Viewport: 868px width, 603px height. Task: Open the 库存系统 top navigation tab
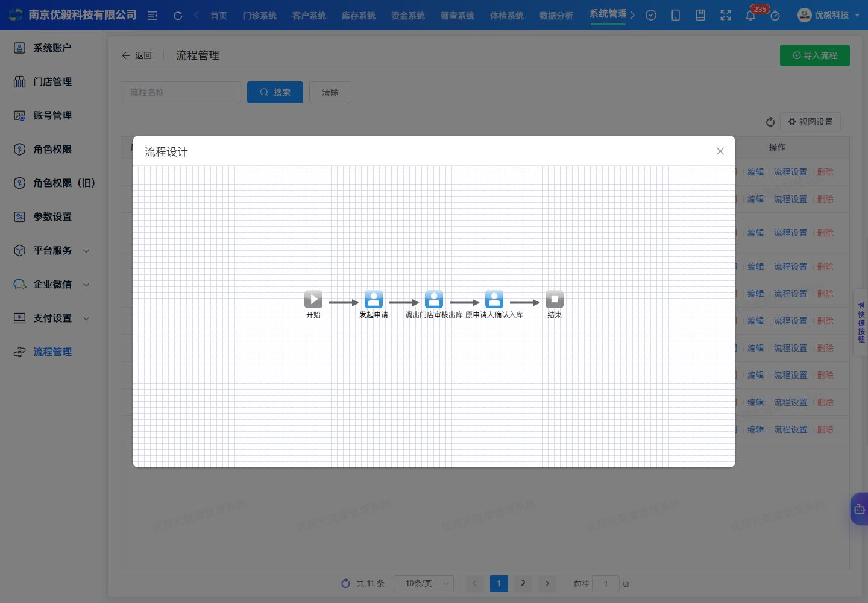(x=359, y=16)
